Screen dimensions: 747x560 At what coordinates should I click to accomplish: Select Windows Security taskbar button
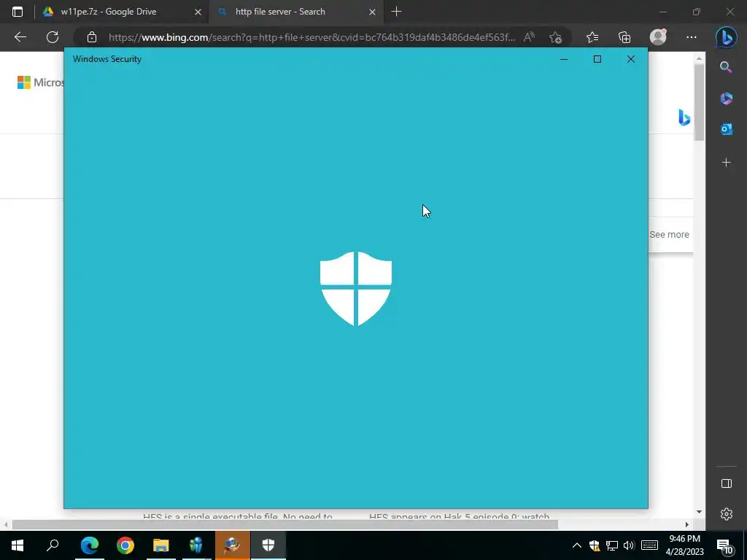(x=268, y=545)
